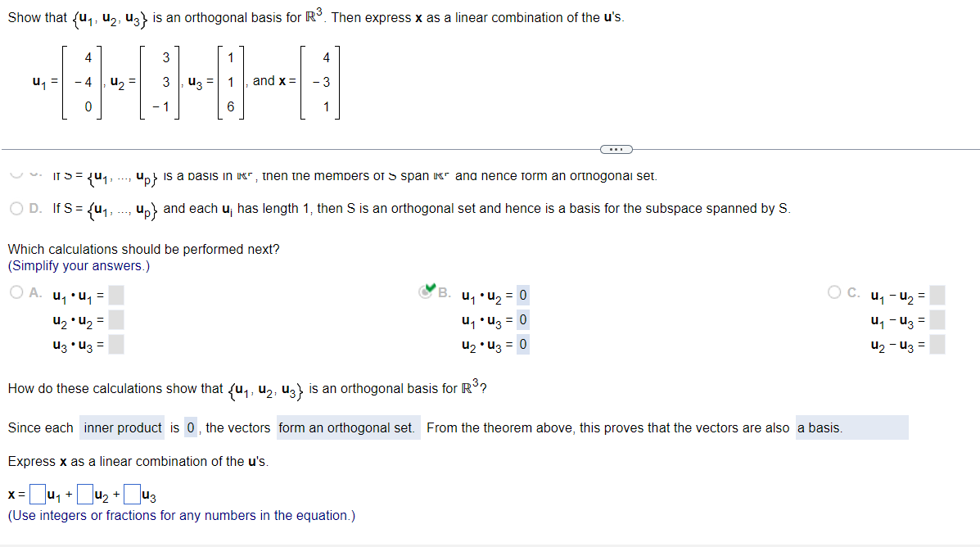Select the highlighted 'form an orthogonal set' answer
The image size is (980, 547).
coord(348,427)
